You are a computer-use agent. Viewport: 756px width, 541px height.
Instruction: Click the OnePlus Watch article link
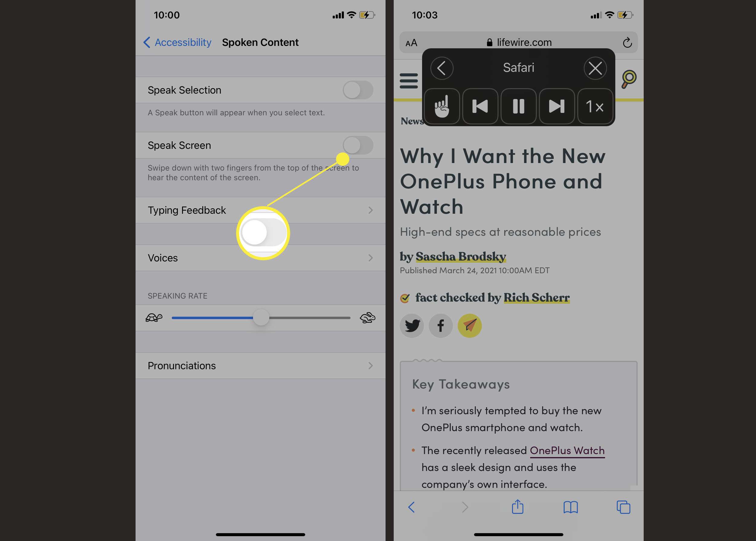click(x=567, y=451)
